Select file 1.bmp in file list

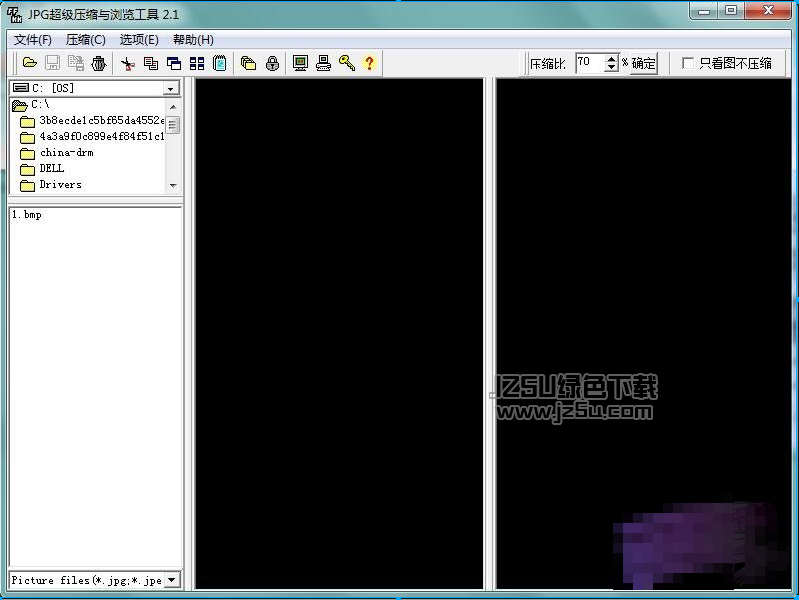(x=26, y=215)
